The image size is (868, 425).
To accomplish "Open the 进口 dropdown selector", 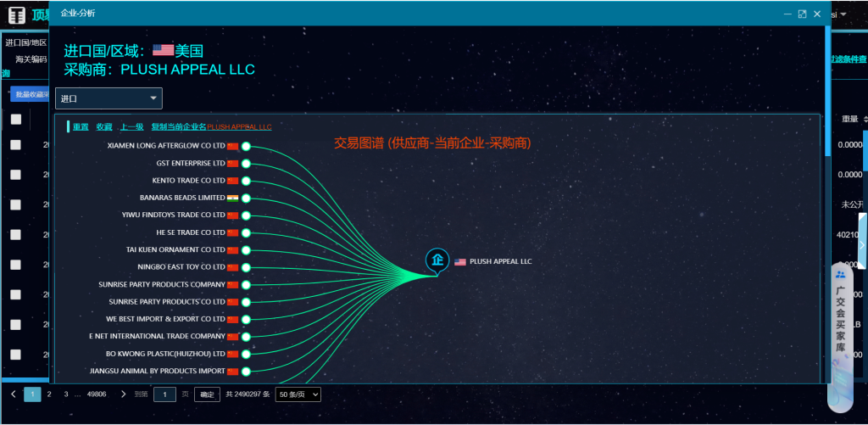I will pyautogui.click(x=108, y=98).
